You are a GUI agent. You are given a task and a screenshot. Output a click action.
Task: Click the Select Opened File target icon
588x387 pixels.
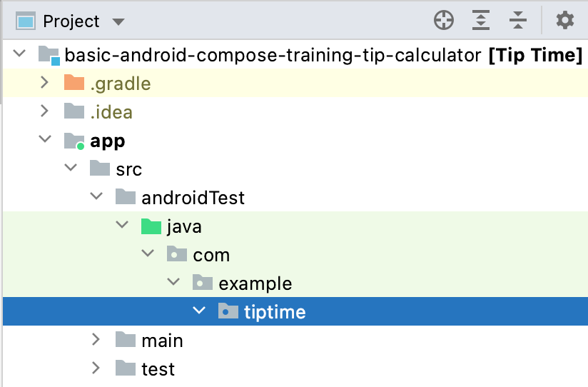(444, 21)
